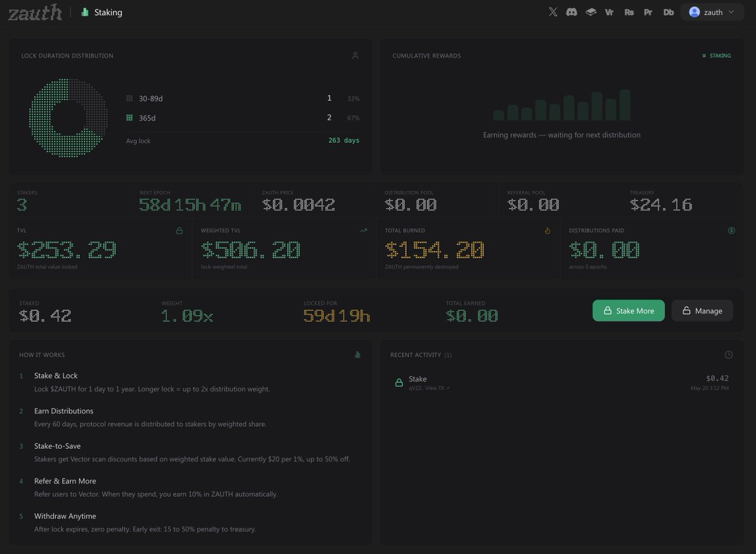Click the STAKING legend in Cumulative Rewards
Image resolution: width=756 pixels, height=554 pixels.
pyautogui.click(x=717, y=56)
